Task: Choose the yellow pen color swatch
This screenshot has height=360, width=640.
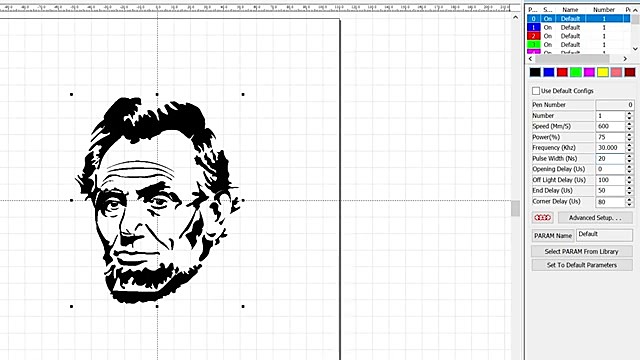Action: pyautogui.click(x=603, y=72)
